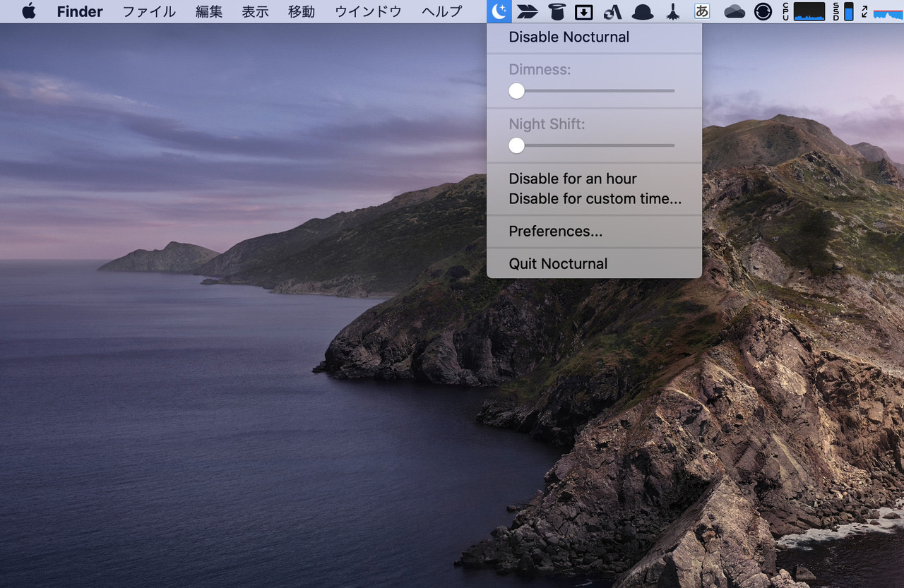Viewport: 904px width, 588px height.
Task: Open the font sync 'A' menu bar icon
Action: pos(612,11)
